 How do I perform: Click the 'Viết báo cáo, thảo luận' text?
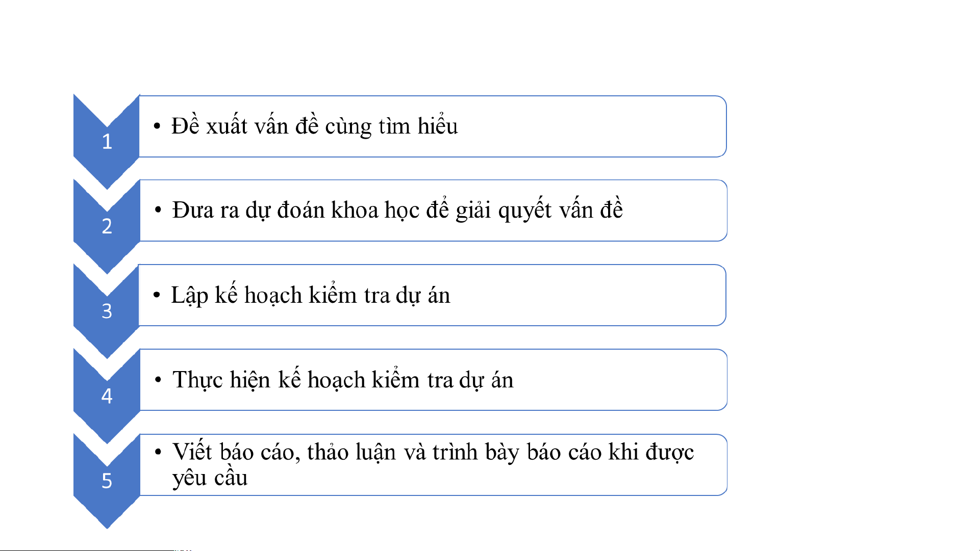click(x=284, y=452)
